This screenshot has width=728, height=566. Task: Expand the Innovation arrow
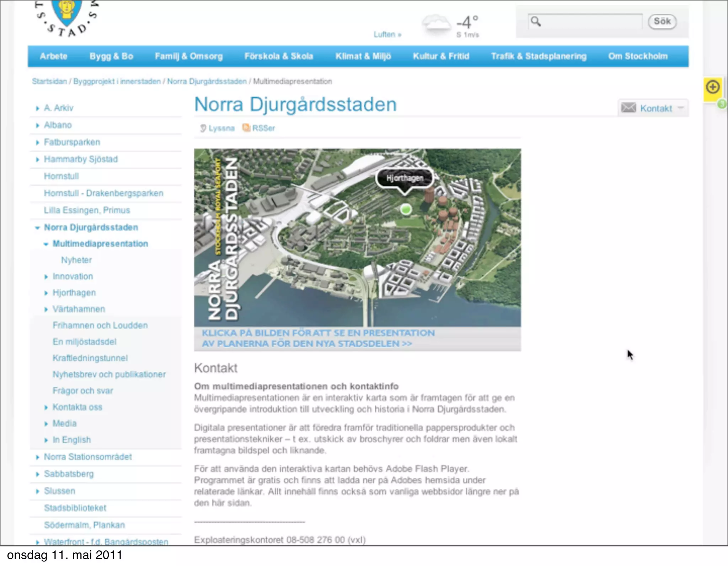point(46,277)
